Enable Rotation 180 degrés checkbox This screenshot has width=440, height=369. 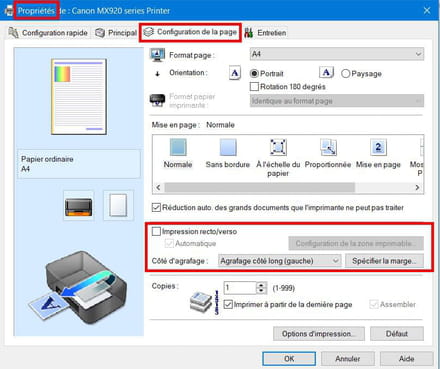click(x=254, y=87)
